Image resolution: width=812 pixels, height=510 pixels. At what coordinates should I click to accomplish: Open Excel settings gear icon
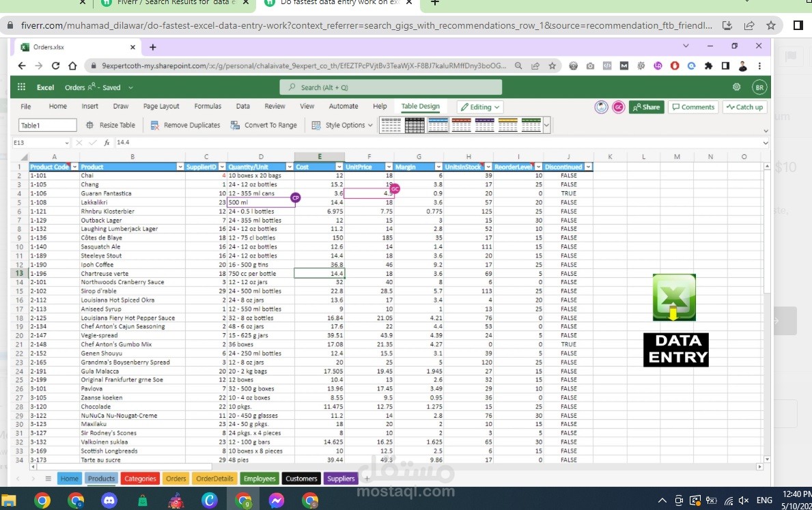[x=736, y=87]
